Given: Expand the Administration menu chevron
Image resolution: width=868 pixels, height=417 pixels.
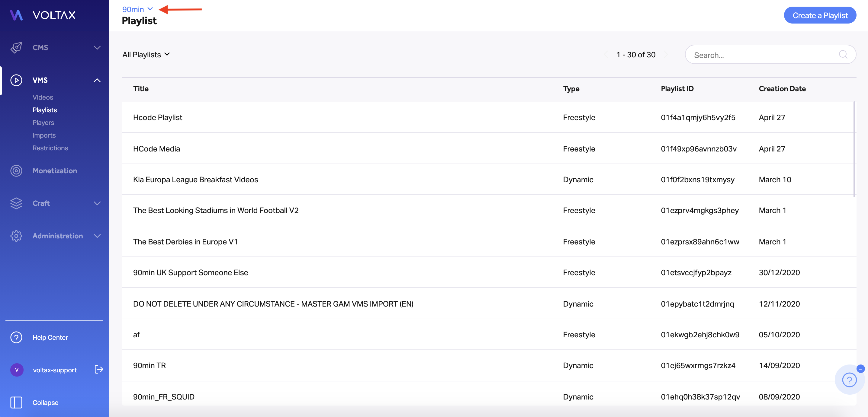Looking at the screenshot, I should pyautogui.click(x=97, y=236).
